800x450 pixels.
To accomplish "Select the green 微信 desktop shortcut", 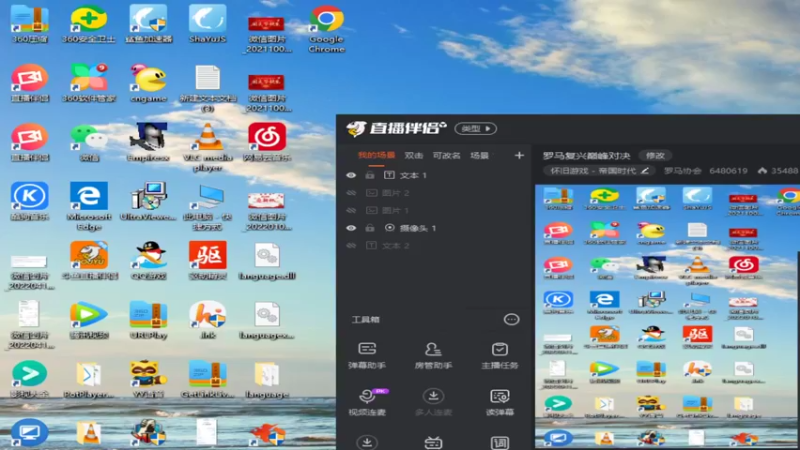I will tap(88, 142).
